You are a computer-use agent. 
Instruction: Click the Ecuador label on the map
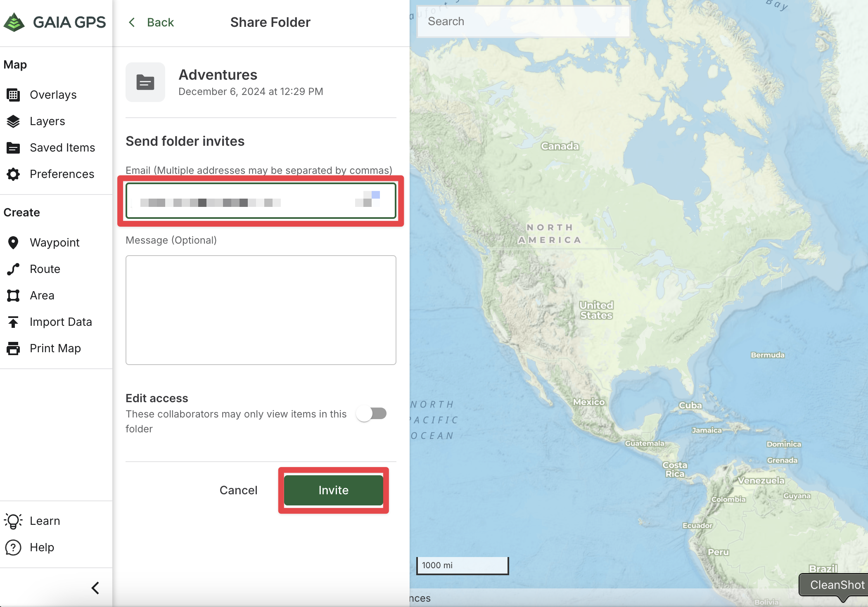click(x=697, y=526)
